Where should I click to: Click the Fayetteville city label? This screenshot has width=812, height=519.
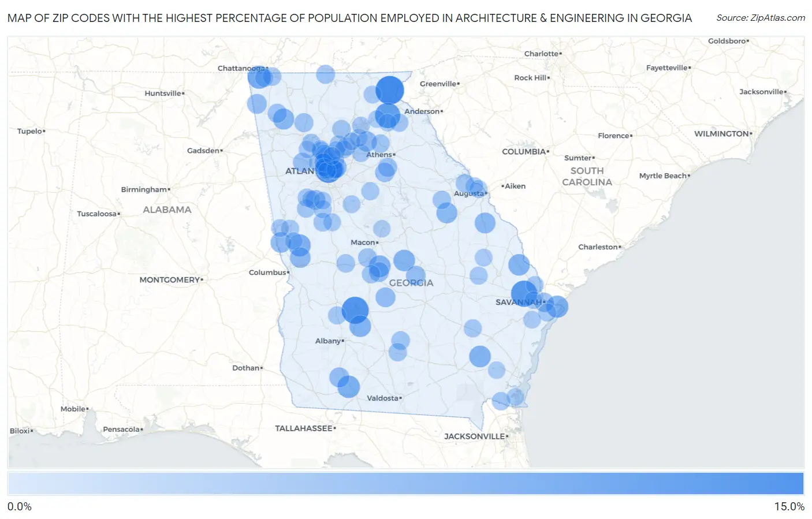[667, 68]
